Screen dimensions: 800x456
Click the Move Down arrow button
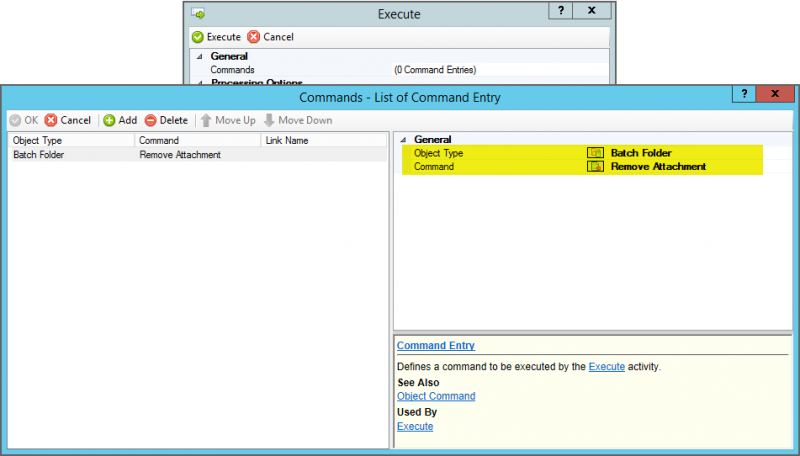[x=298, y=120]
